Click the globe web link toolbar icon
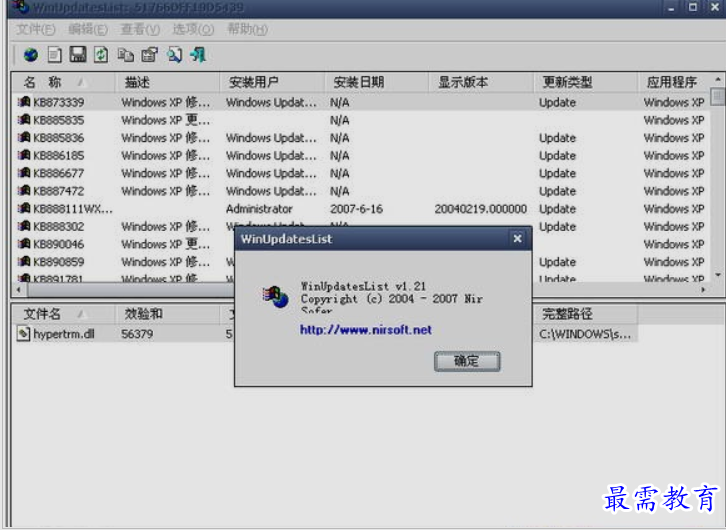The height and width of the screenshot is (530, 726). pyautogui.click(x=31, y=55)
